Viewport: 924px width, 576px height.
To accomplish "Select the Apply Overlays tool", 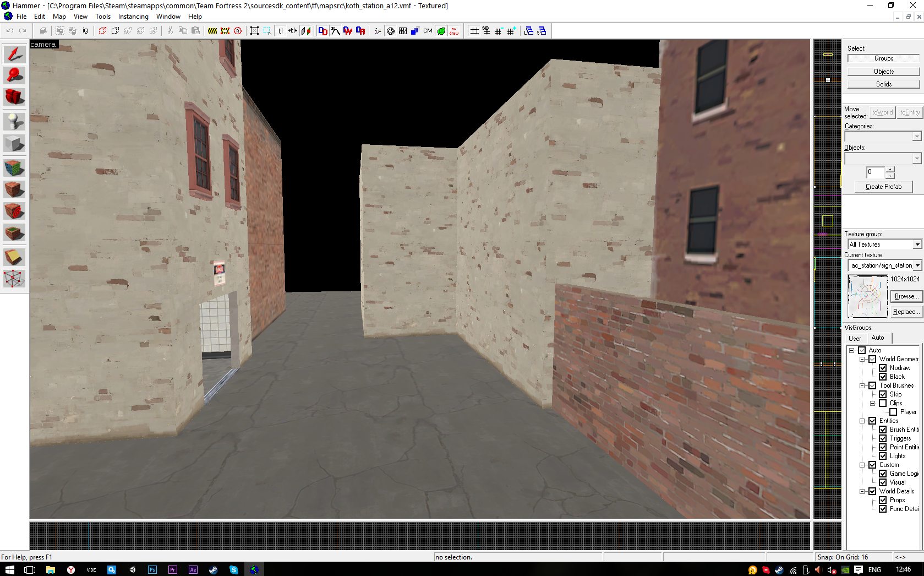I will tap(14, 232).
